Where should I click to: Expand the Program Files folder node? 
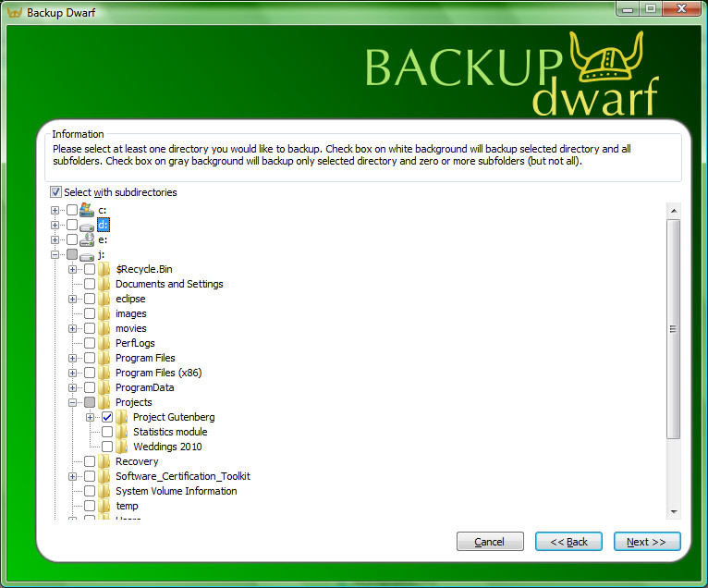[x=72, y=358]
